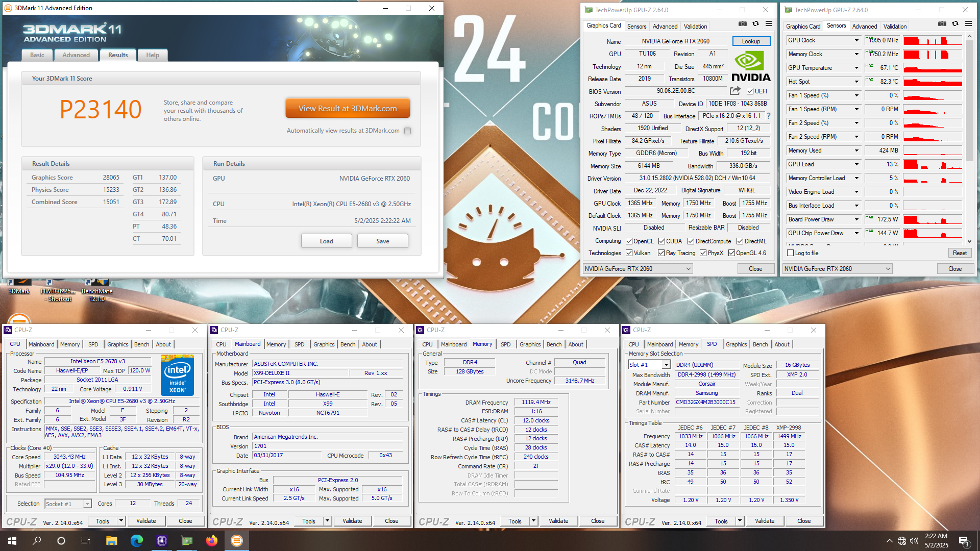Open HWBOTx265 Shortcut desktop icon
Screen dimensions: 980x551
(x=58, y=291)
